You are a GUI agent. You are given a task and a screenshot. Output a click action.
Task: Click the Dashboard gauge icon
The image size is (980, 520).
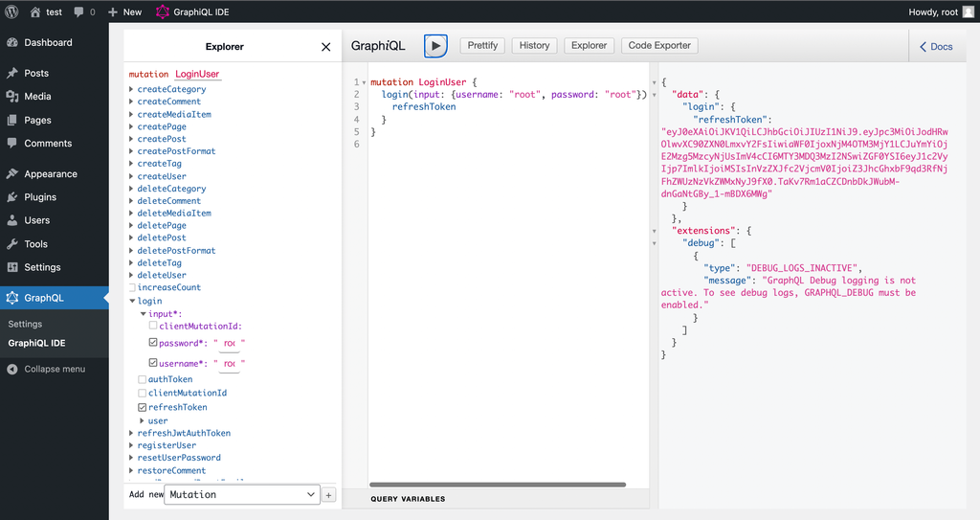coord(11,42)
